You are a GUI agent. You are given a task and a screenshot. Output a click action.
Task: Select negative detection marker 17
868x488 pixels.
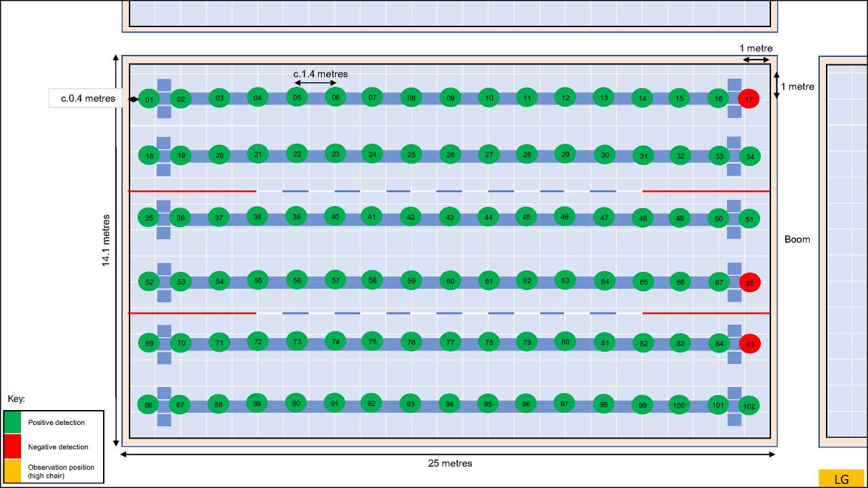click(750, 98)
